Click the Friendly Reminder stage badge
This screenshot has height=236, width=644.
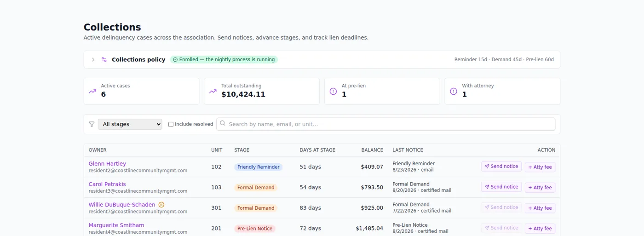coord(259,167)
